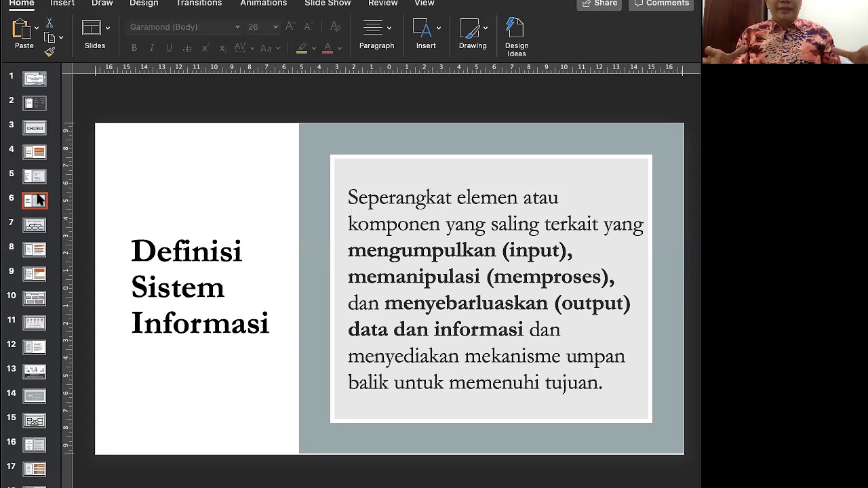The image size is (868, 488).
Task: Click the Cut scissors icon
Action: [50, 23]
